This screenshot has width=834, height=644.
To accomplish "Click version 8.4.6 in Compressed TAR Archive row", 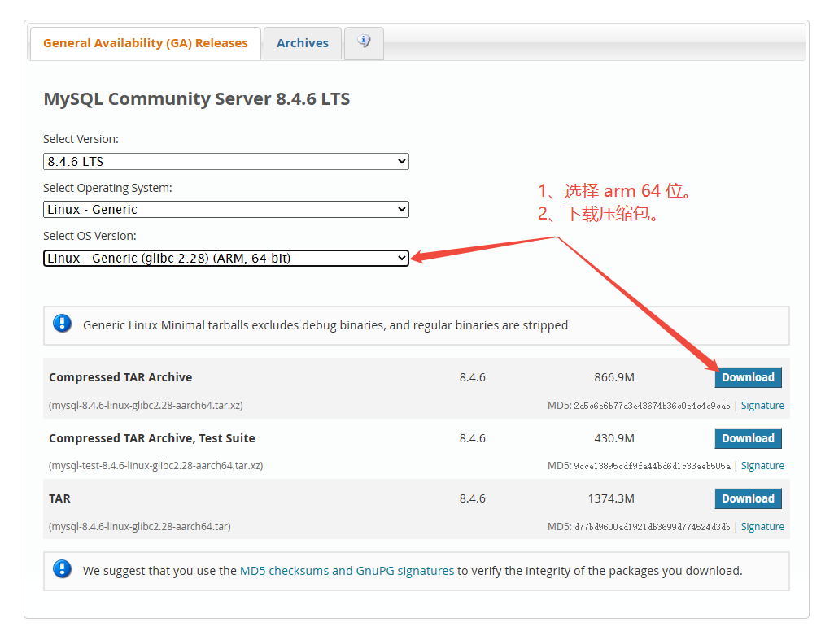I will [x=472, y=377].
